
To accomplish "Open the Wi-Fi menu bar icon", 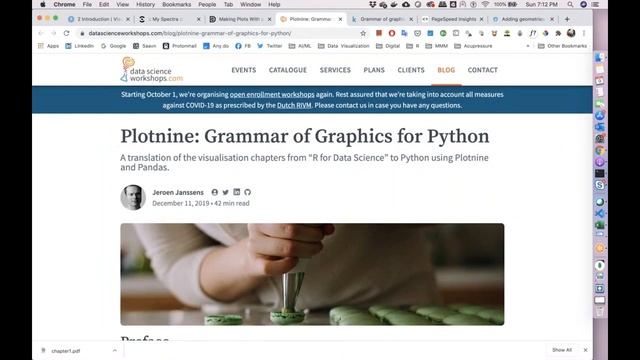I will pyautogui.click(x=485, y=4).
